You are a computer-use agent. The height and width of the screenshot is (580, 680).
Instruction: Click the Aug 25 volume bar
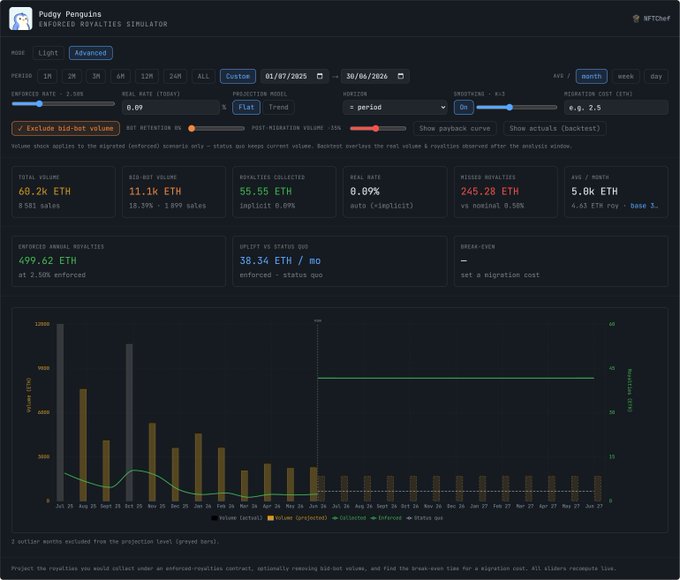coord(83,445)
